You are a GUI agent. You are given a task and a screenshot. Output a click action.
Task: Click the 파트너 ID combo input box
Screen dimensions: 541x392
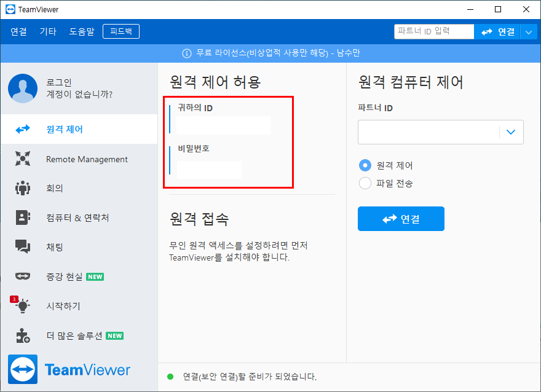[x=428, y=132]
